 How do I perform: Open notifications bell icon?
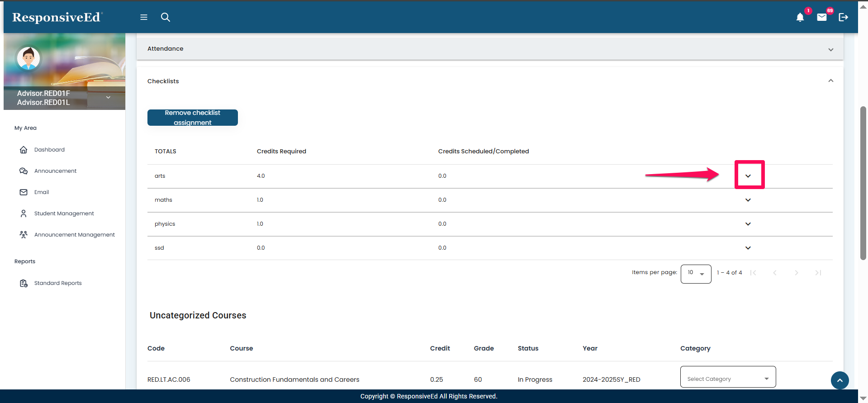(800, 17)
